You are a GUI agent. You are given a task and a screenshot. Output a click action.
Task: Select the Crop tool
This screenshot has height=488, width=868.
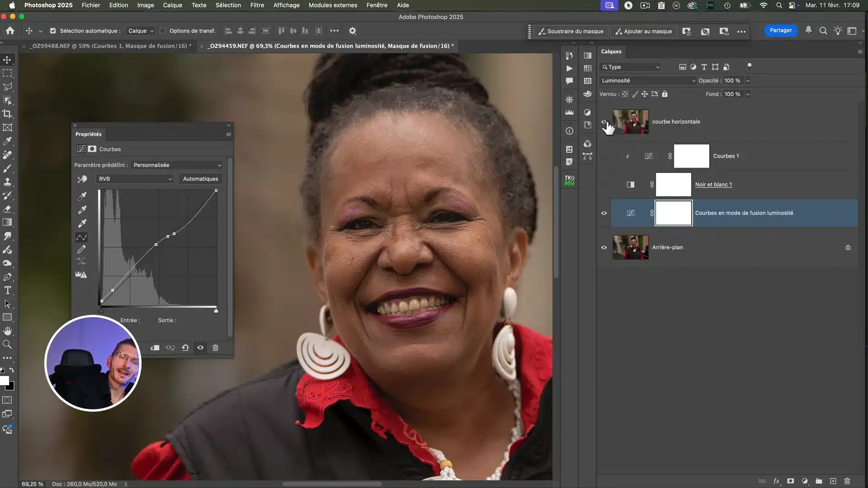click(x=7, y=114)
